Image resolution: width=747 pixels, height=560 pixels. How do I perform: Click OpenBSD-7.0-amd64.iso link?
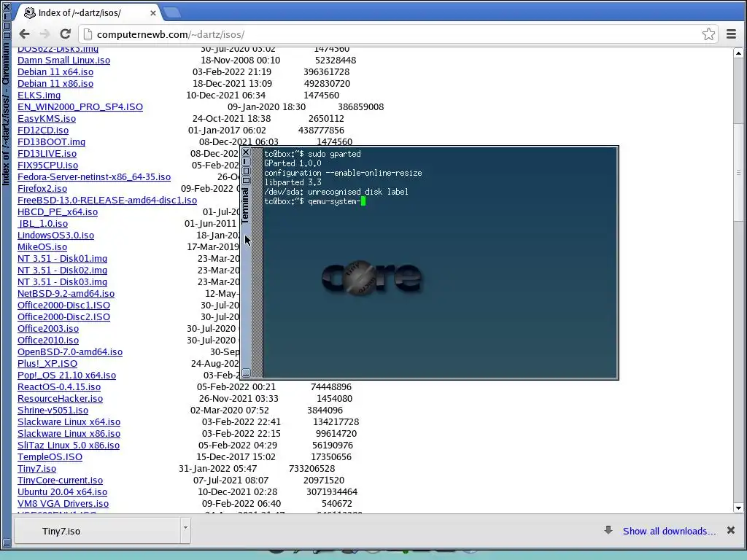[70, 352]
